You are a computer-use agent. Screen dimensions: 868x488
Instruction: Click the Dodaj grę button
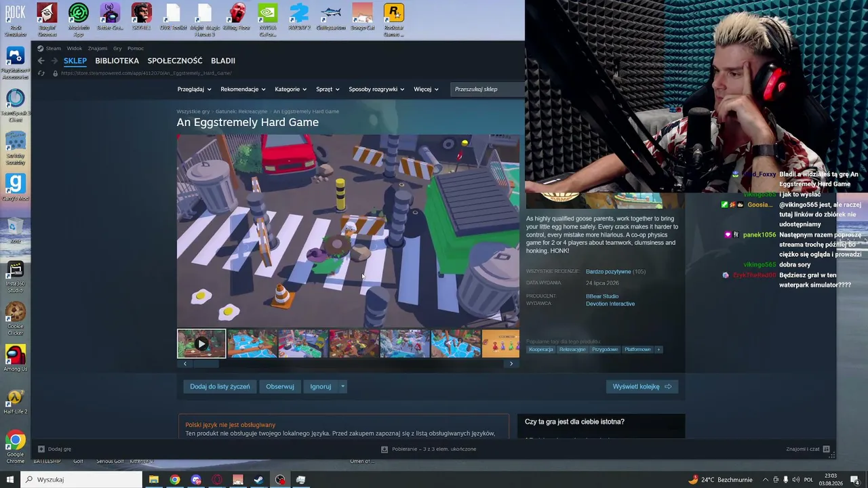coord(54,449)
